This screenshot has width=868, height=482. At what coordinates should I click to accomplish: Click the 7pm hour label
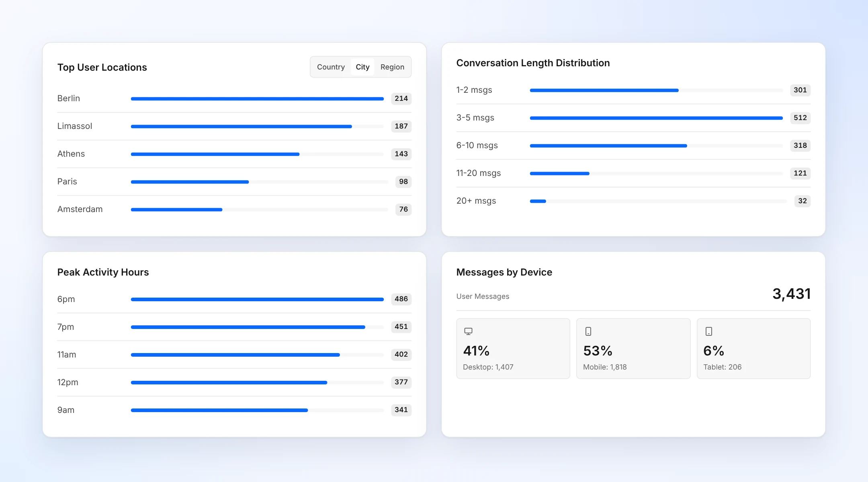pos(66,327)
